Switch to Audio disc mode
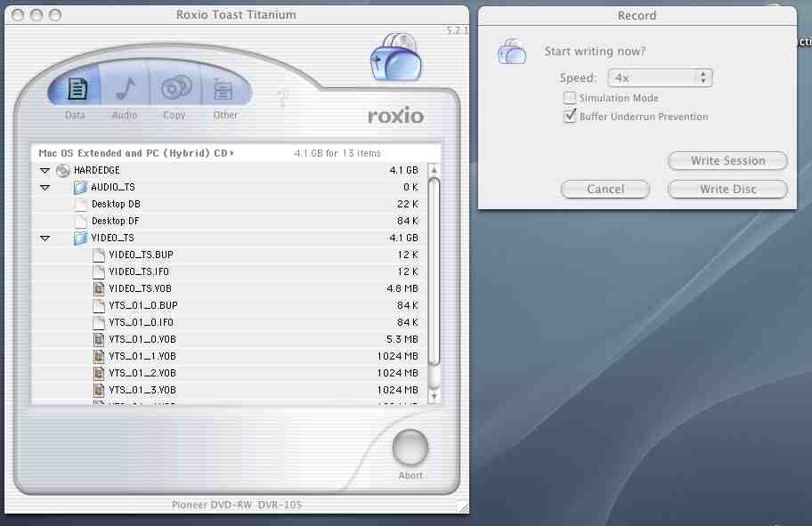 click(x=126, y=89)
